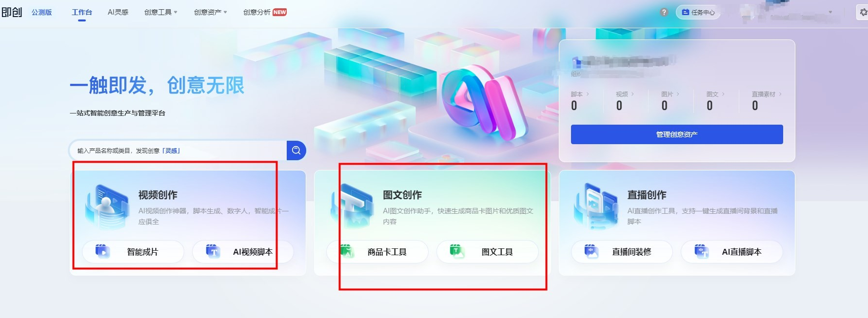The height and width of the screenshot is (318, 868).
Task: Click the search magnifier icon button
Action: pos(296,150)
